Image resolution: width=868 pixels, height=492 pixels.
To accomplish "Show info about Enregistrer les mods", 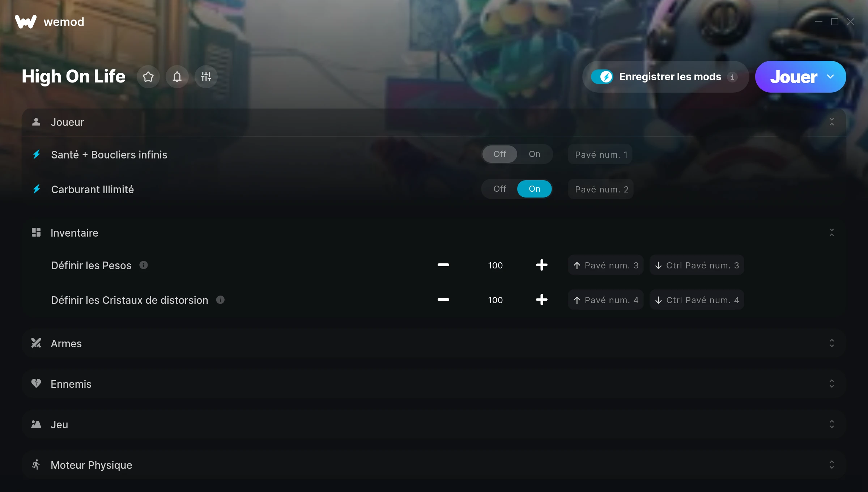I will (732, 77).
